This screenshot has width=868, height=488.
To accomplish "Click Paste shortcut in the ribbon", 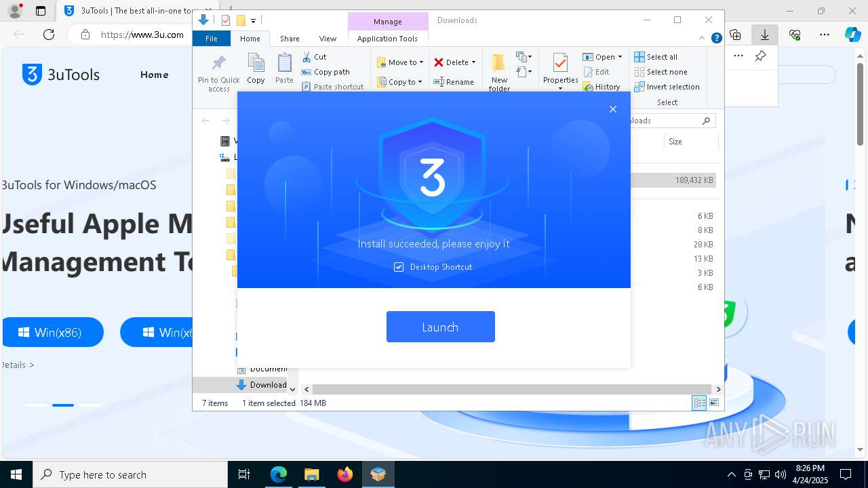I will point(332,87).
